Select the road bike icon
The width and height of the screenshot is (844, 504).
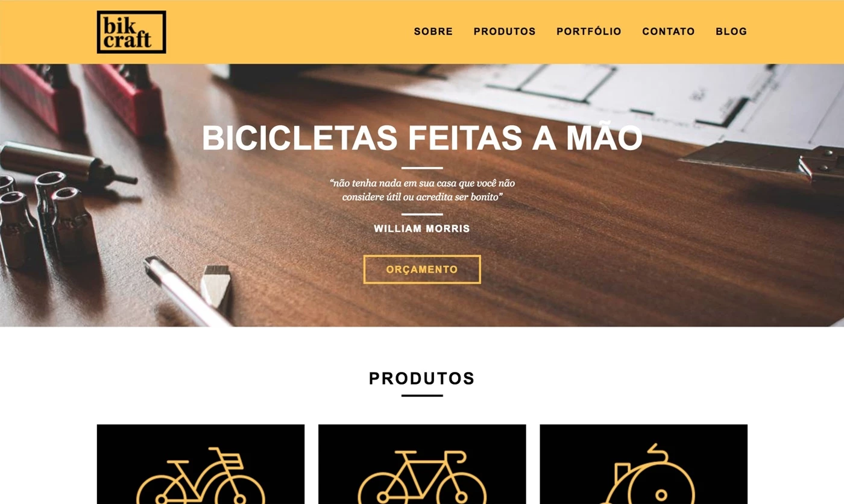click(422, 477)
